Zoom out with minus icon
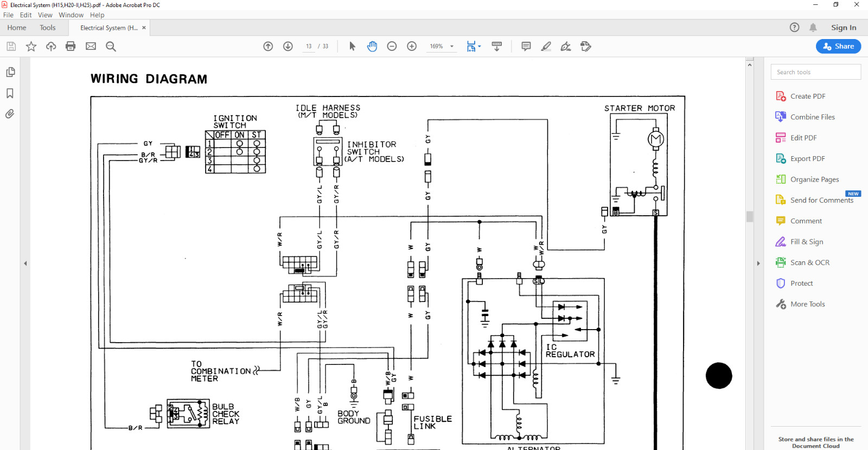 point(392,47)
